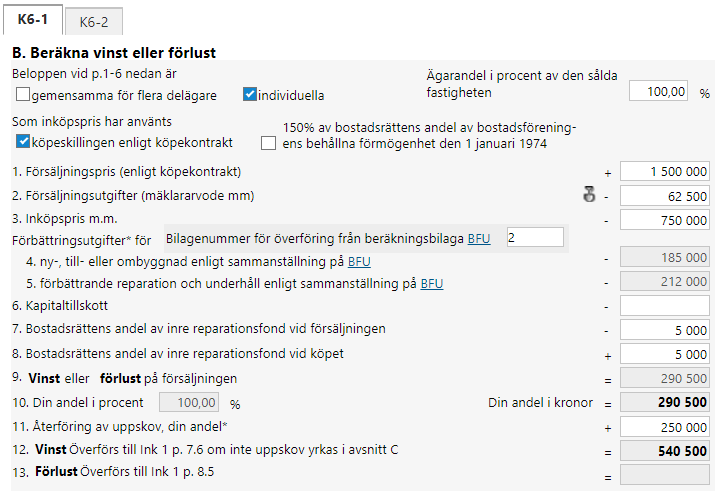The width and height of the screenshot is (717, 491).
Task: Click row 12 Vinst result 540 500
Action: click(x=665, y=451)
